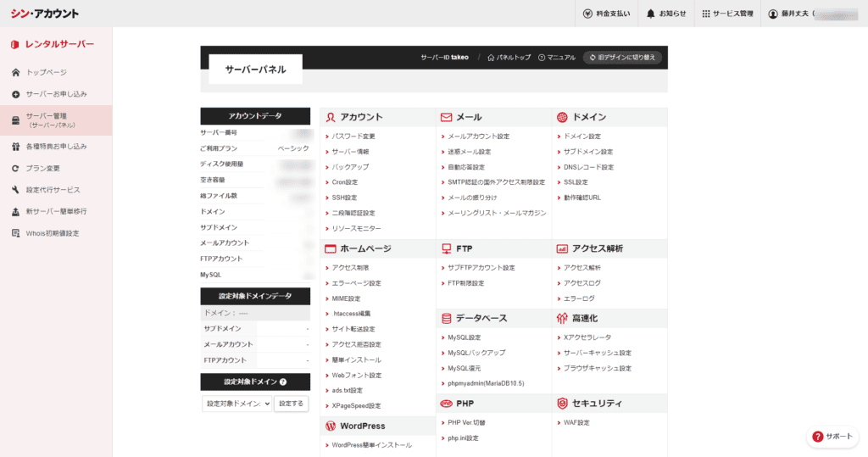Viewport: 868px width, 457px height.
Task: Open パスワード変更 link
Action: pyautogui.click(x=353, y=137)
